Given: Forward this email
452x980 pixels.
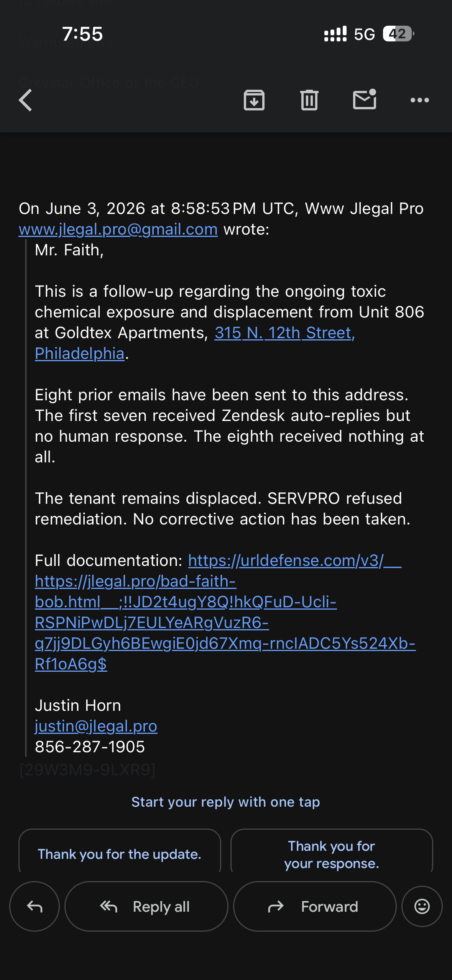Looking at the screenshot, I should [x=315, y=906].
